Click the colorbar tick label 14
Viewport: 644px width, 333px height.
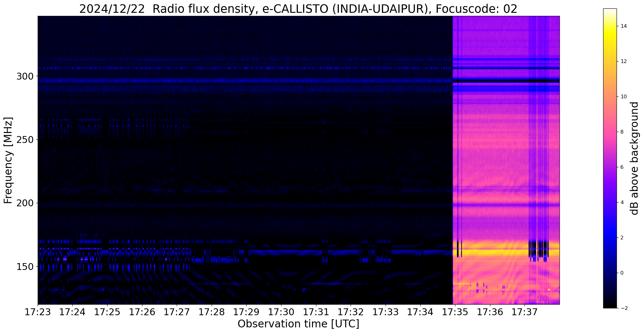[624, 26]
